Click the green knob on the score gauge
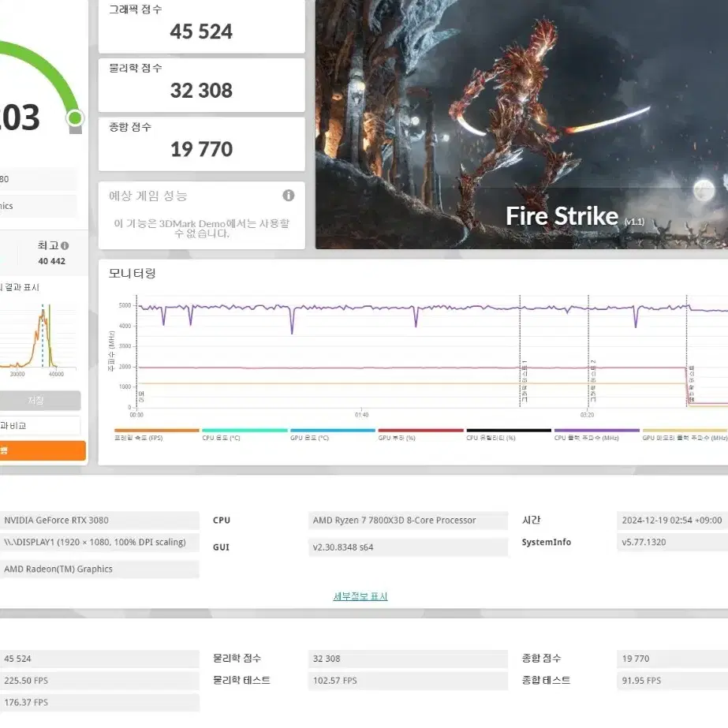Viewport: 728px width, 728px height. click(x=75, y=118)
